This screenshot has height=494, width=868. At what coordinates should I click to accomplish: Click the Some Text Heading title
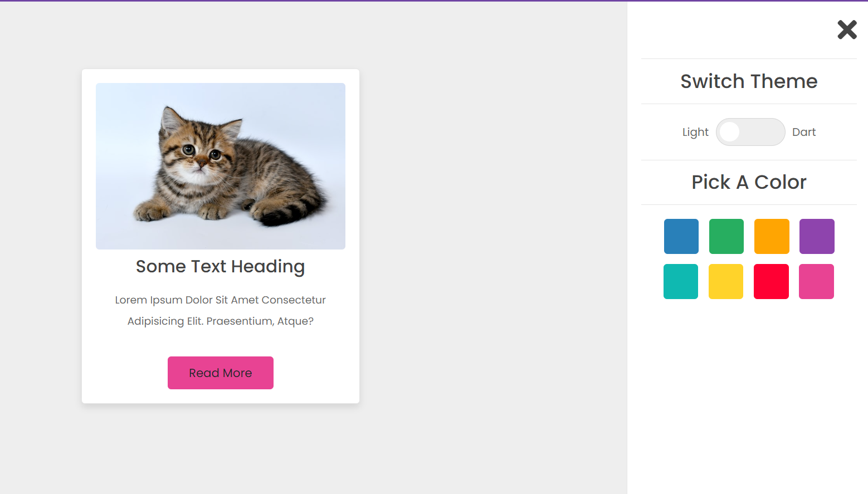coord(221,266)
